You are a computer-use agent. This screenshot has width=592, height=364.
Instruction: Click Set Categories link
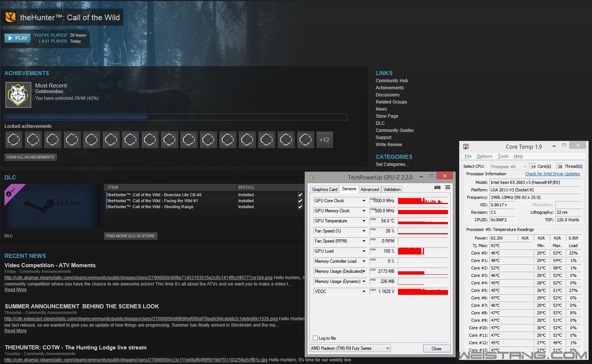pyautogui.click(x=392, y=164)
